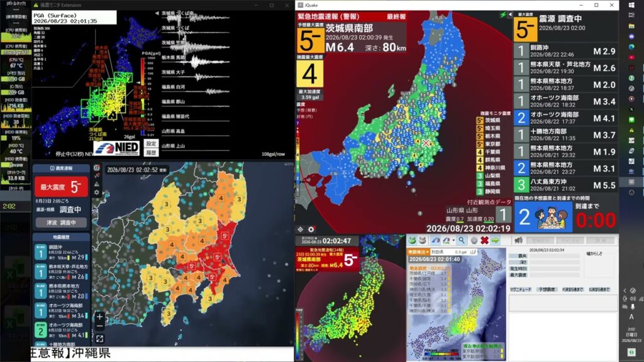The width and height of the screenshot is (644, 362).
Task: Click the NIED logo
Action: point(117,148)
